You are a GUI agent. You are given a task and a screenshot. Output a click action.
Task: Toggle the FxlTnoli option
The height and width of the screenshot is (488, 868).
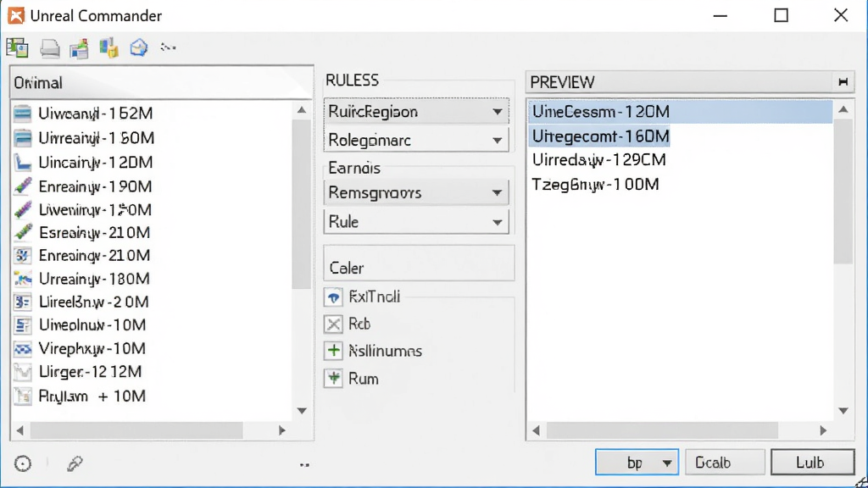click(333, 297)
